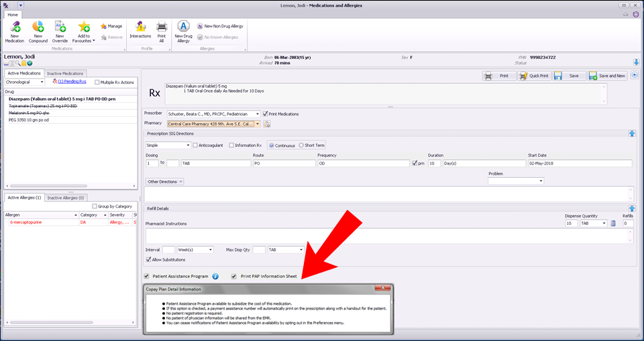Open the Simple SIG type dropdown
The width and height of the screenshot is (644, 341).
pyautogui.click(x=188, y=146)
